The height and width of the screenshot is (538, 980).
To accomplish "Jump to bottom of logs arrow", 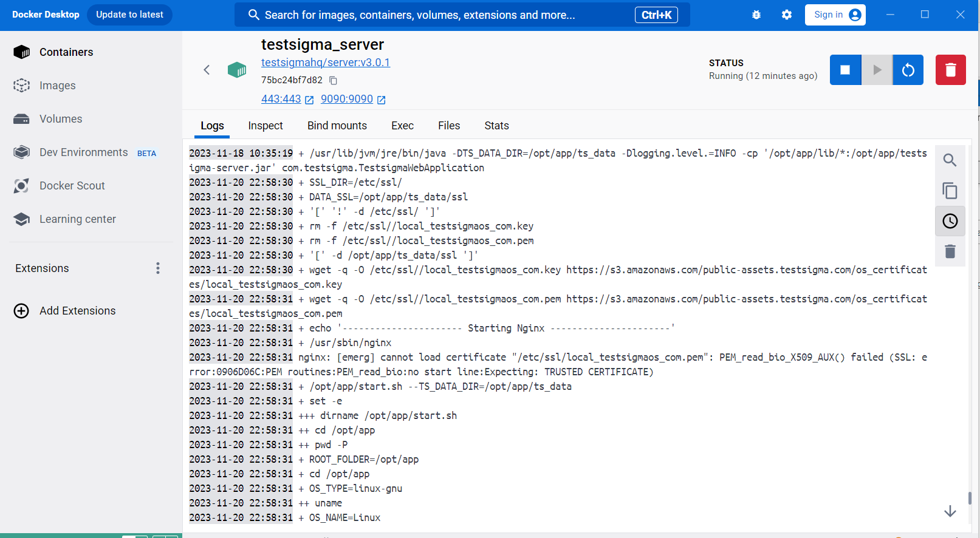I will pyautogui.click(x=950, y=511).
